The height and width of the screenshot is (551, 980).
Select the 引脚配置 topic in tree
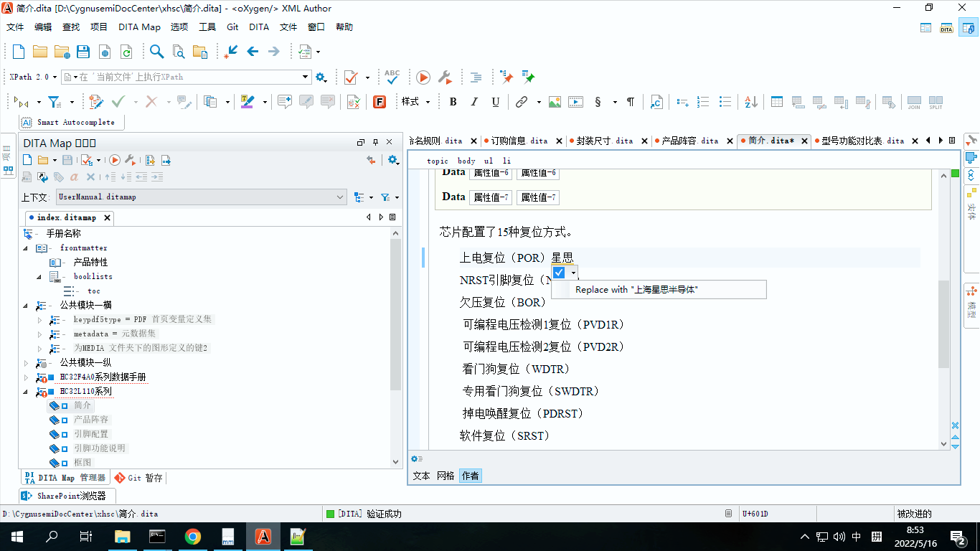click(91, 434)
